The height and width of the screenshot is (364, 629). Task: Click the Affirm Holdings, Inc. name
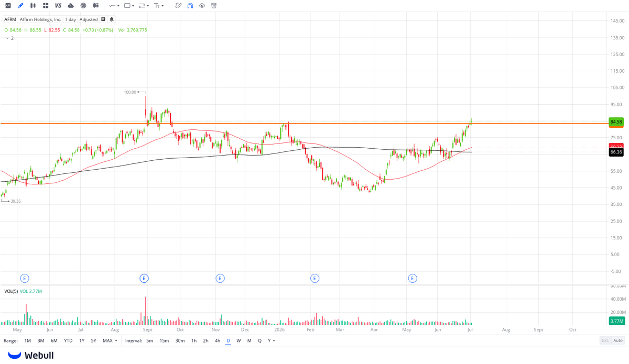click(x=40, y=19)
